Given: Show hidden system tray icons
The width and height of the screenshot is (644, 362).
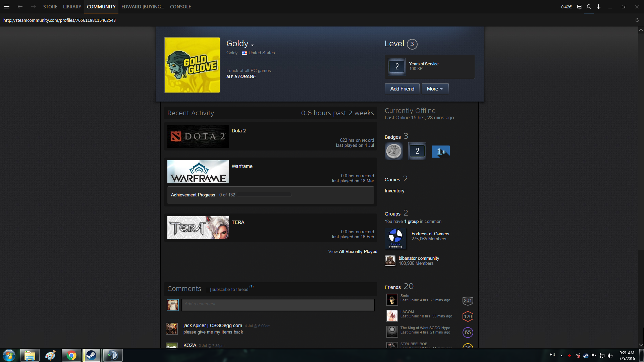Looking at the screenshot, I should 561,355.
